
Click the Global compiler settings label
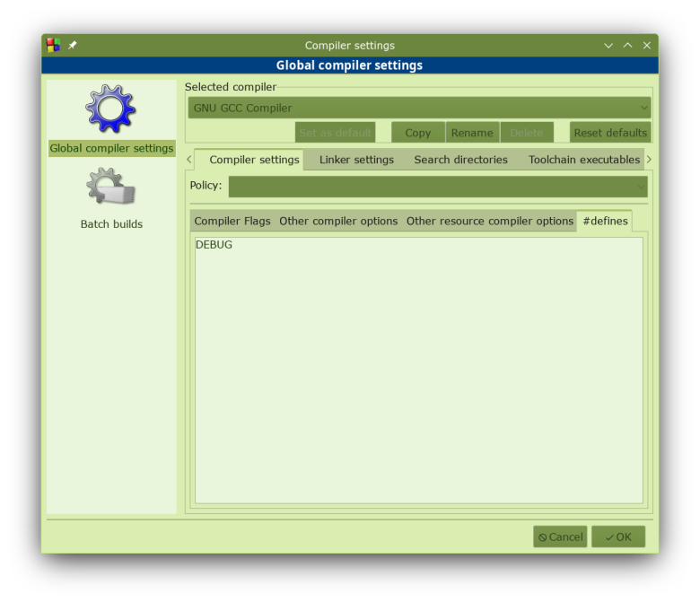click(111, 148)
